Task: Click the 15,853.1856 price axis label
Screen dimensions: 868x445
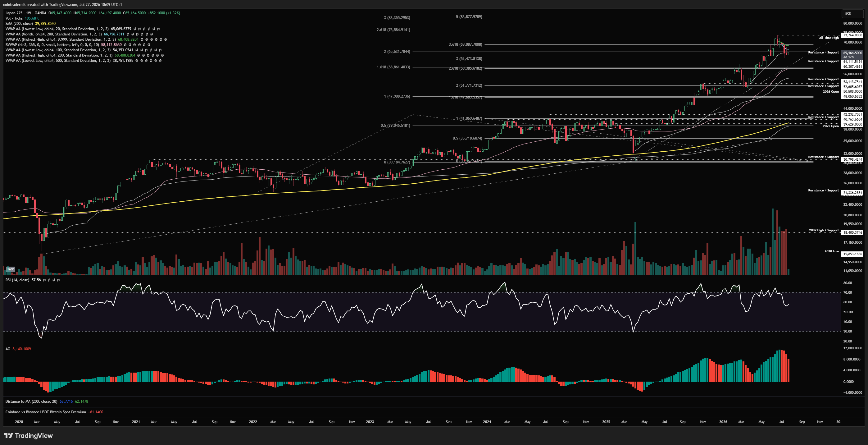Action: click(x=852, y=254)
